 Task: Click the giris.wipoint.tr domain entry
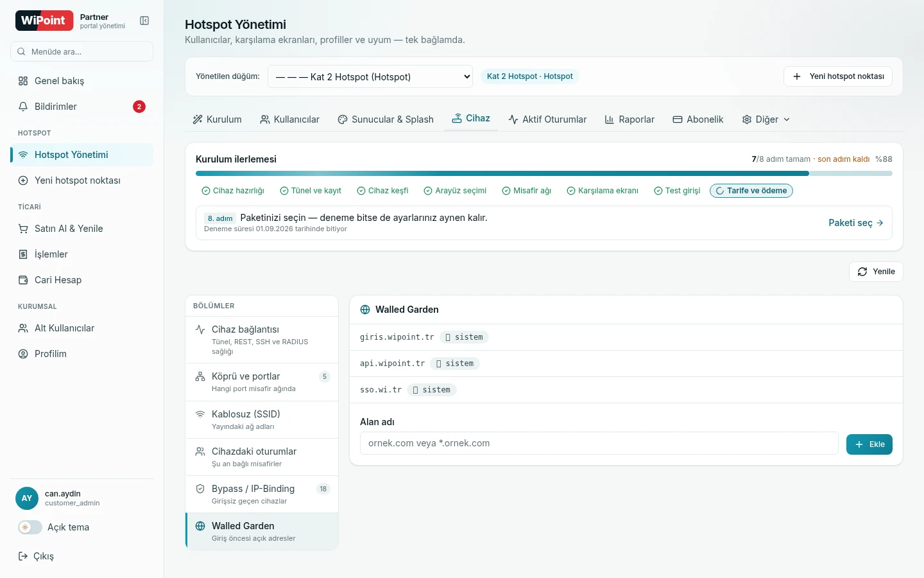(397, 337)
